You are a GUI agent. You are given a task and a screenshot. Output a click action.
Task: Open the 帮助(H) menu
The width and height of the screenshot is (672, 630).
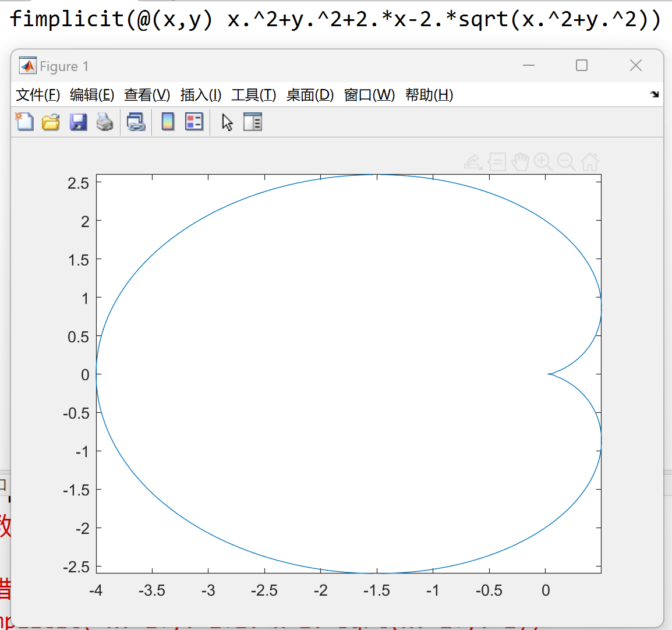pyautogui.click(x=429, y=95)
